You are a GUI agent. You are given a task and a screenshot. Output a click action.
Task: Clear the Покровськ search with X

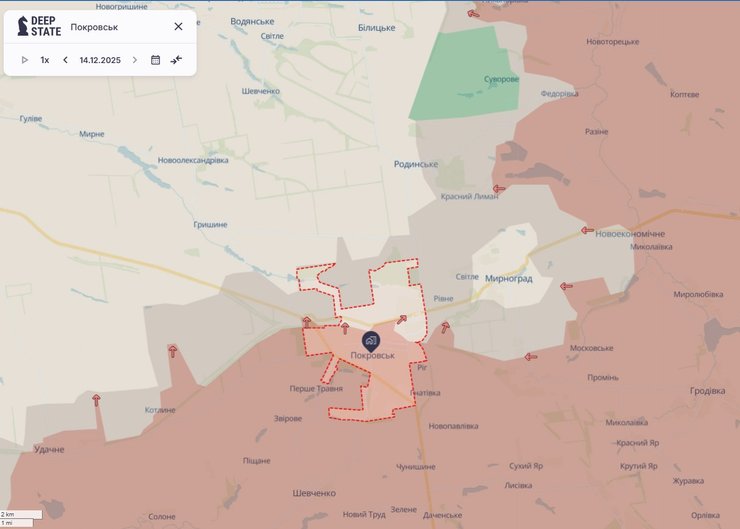tap(178, 27)
